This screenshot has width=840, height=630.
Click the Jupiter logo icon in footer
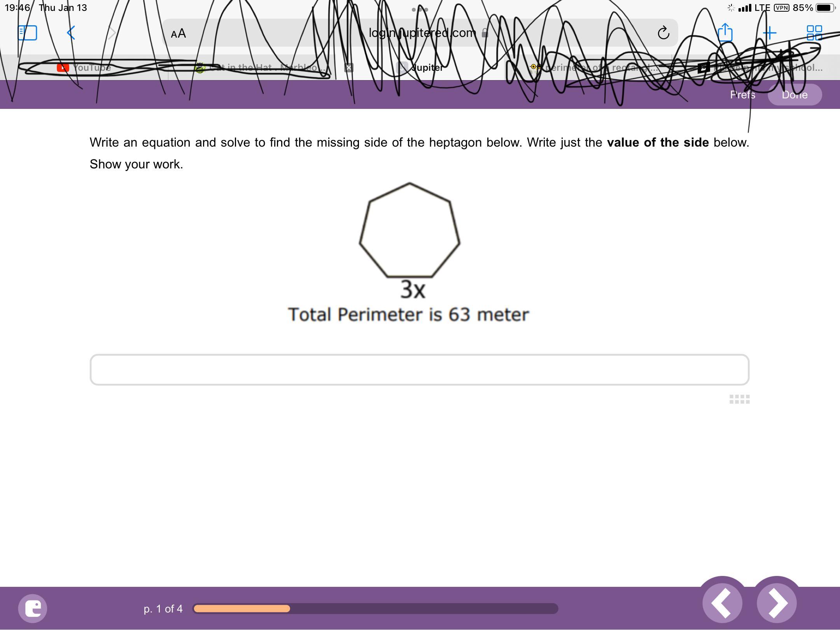33,608
